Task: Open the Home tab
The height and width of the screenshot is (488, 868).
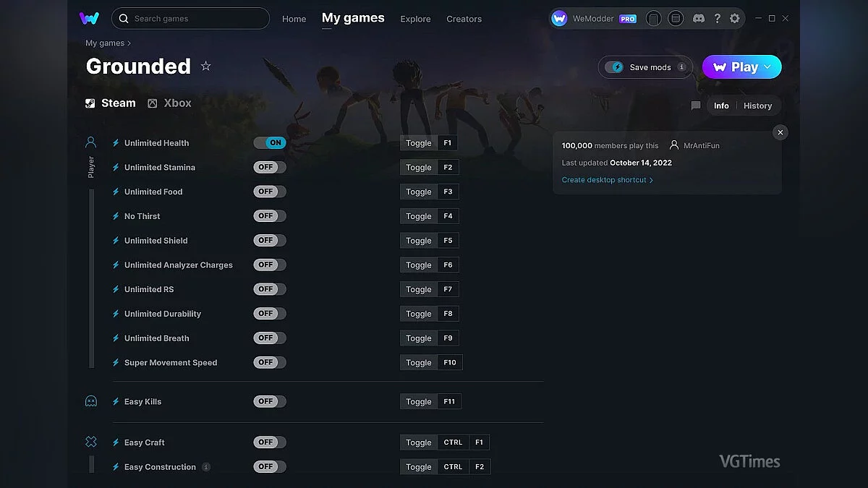Action: pos(294,19)
